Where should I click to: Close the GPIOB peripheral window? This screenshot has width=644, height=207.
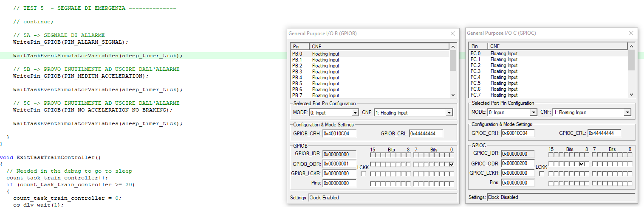[453, 33]
